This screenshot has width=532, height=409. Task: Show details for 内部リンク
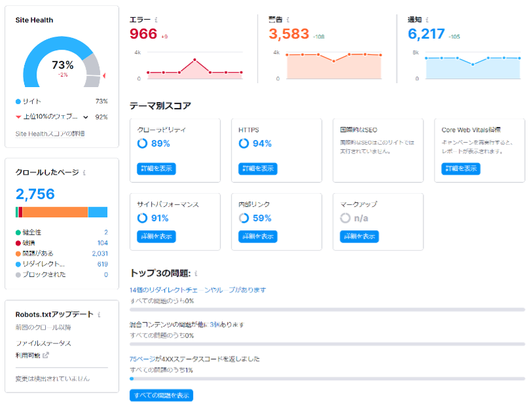[258, 236]
